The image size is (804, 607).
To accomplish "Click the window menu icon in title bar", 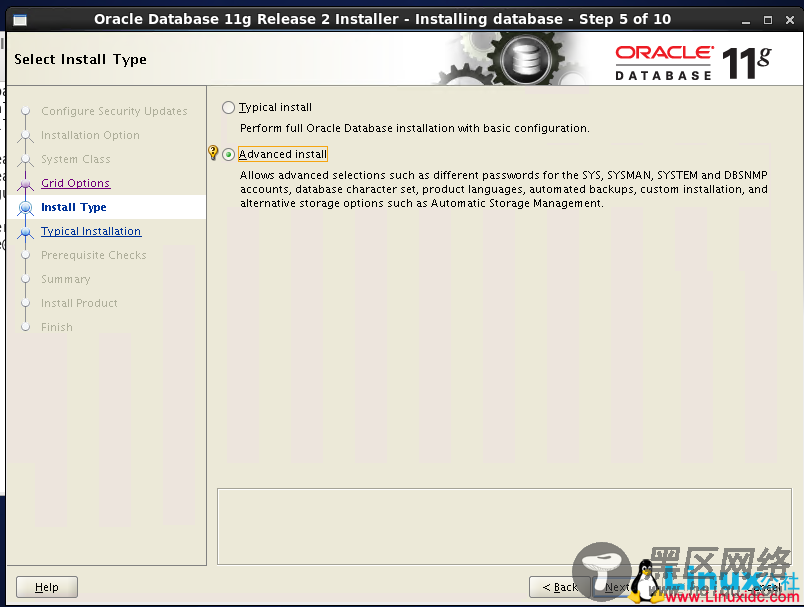I will coord(20,20).
